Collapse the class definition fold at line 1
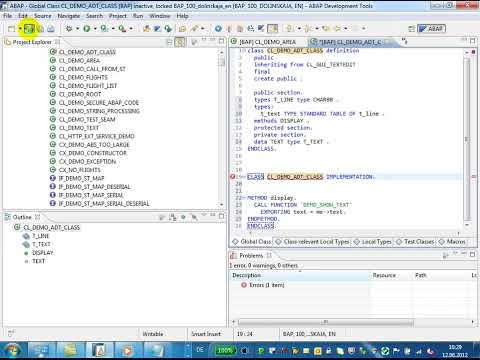Screen dimensions: 480x360 244,51
